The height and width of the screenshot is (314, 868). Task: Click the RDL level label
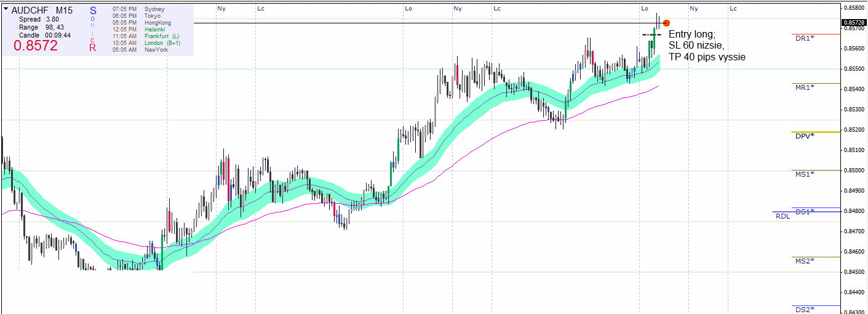point(782,216)
